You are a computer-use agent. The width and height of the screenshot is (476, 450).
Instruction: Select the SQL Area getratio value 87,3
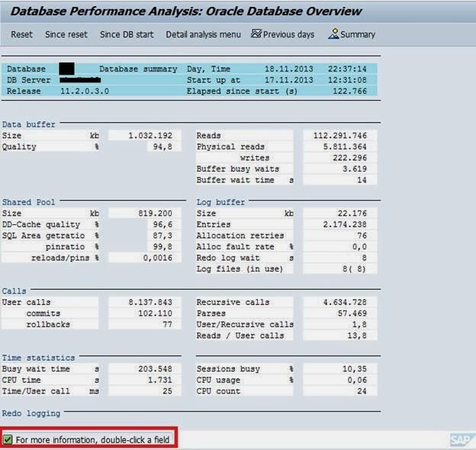(162, 236)
